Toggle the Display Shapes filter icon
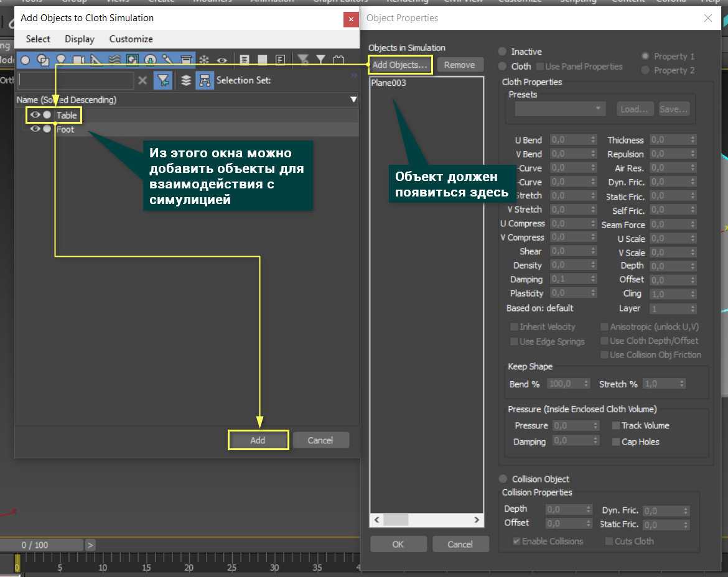 [x=43, y=60]
